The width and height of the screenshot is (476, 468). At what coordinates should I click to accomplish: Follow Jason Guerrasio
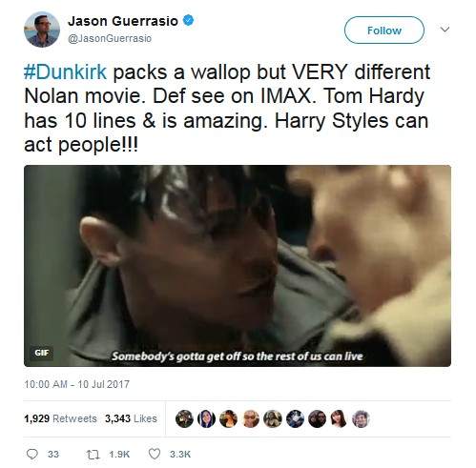384,31
